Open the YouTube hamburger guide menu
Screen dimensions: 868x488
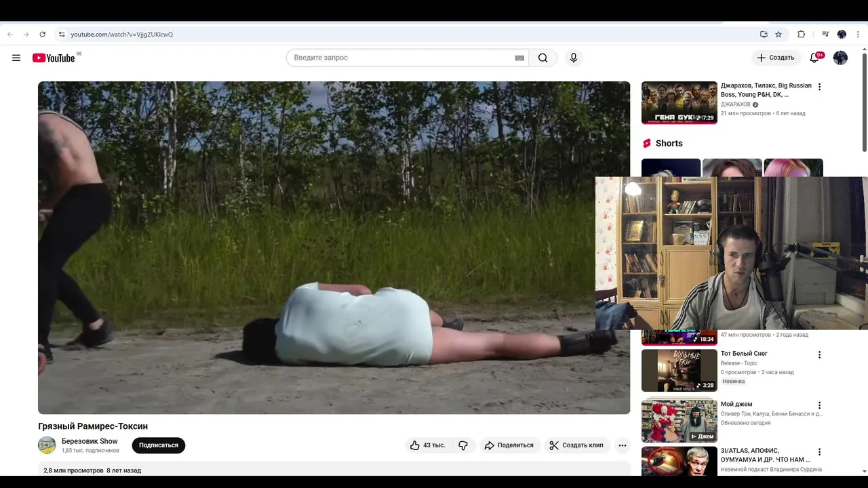pos(16,58)
